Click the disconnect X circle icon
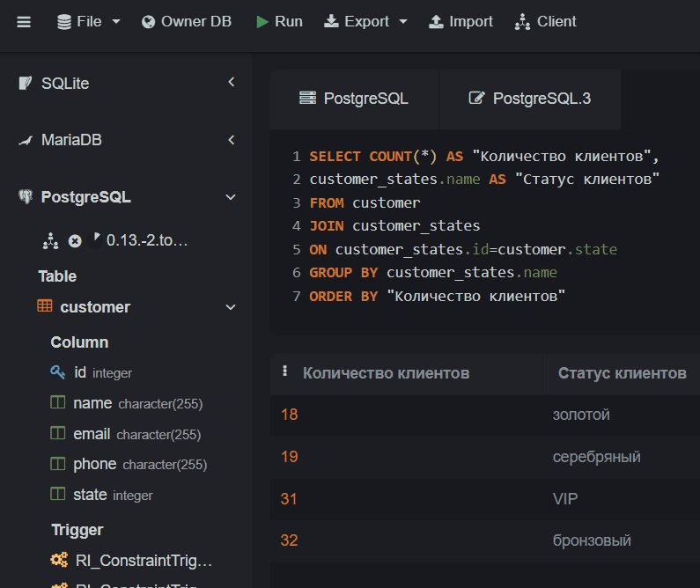Screen dimensions: 700x588 [75, 241]
